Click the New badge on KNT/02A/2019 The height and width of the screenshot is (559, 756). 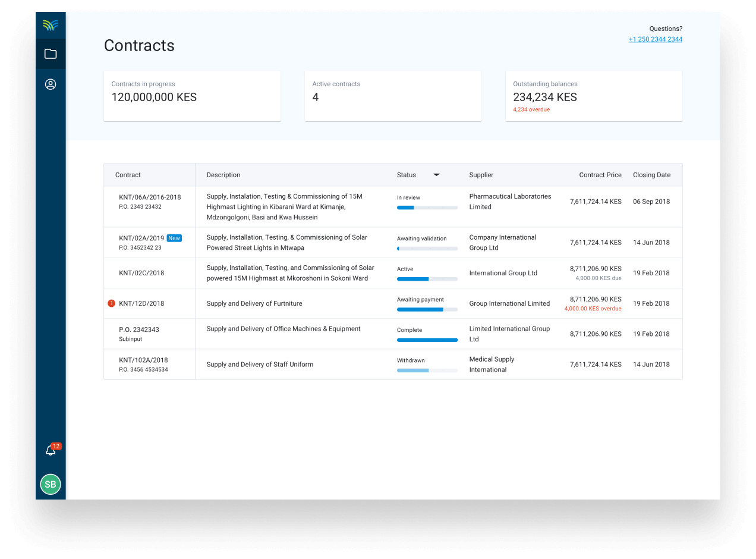(174, 238)
